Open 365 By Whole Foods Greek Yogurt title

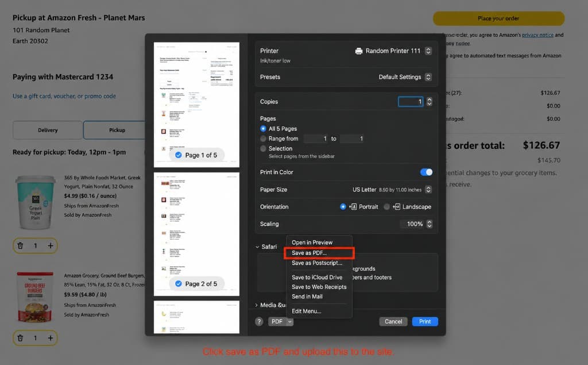pyautogui.click(x=102, y=182)
